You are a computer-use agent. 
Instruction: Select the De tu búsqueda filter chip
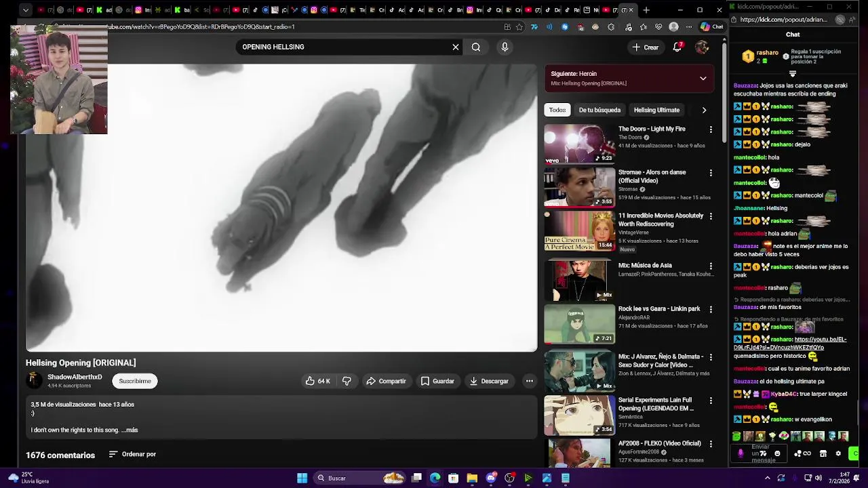599,110
